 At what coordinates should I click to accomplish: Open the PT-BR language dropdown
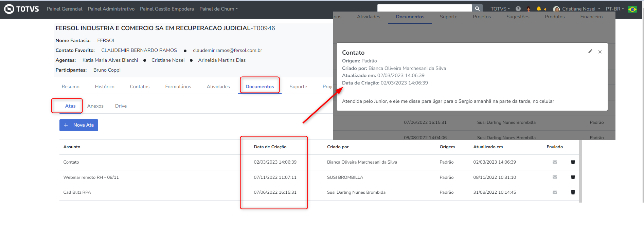click(615, 9)
